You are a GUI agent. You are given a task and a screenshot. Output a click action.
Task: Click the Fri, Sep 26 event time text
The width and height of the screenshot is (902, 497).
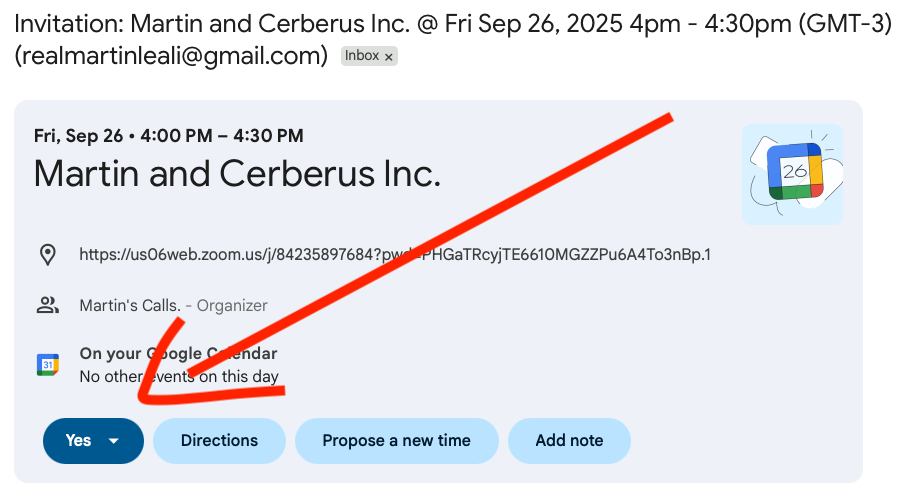(169, 136)
